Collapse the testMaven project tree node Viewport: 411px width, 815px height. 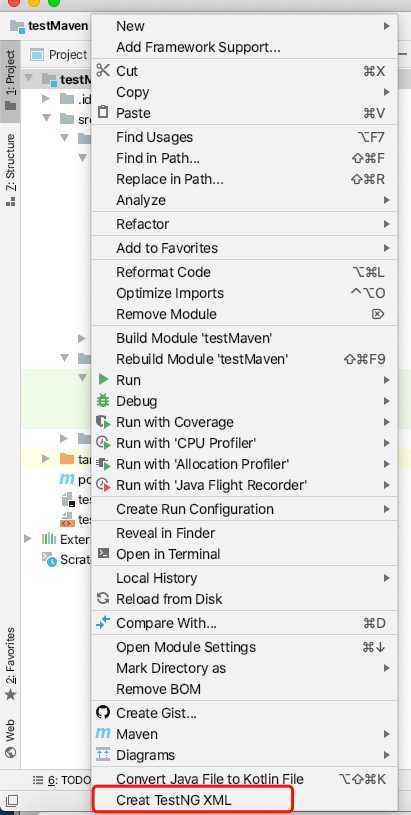29,79
